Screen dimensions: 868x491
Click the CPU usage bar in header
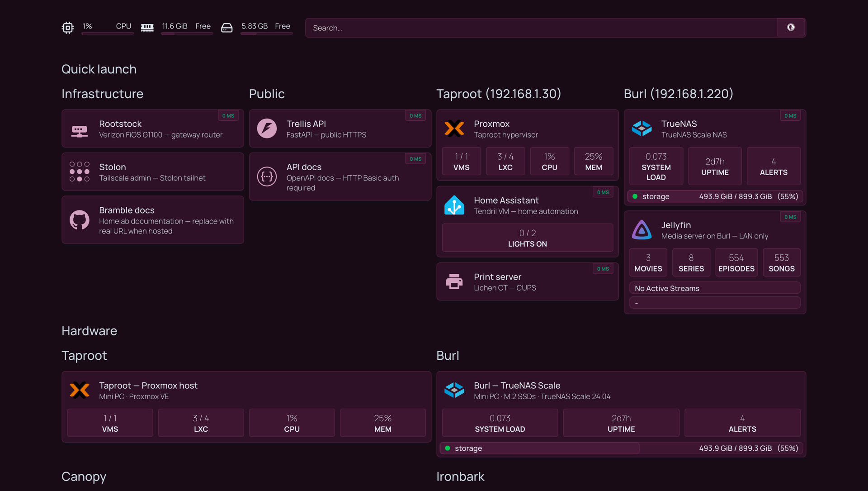coord(107,33)
